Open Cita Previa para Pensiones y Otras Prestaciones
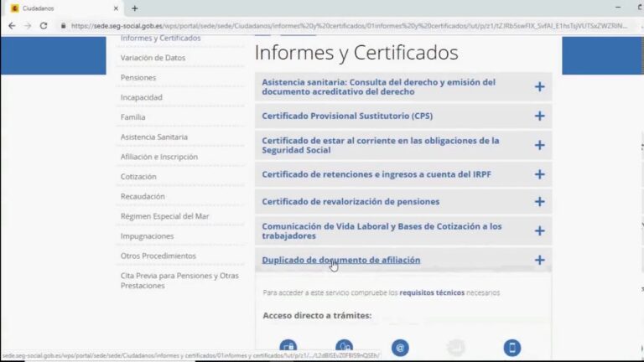The width and height of the screenshot is (644, 362). click(179, 281)
